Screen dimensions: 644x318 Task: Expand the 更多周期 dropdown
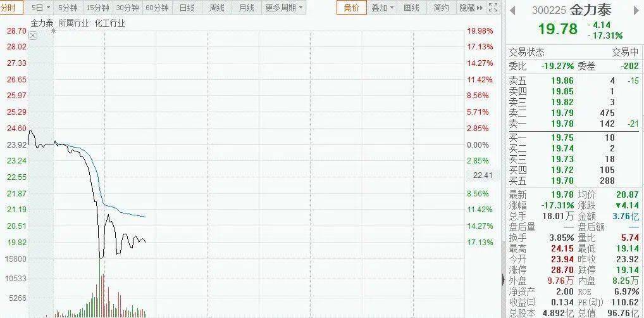(x=284, y=8)
